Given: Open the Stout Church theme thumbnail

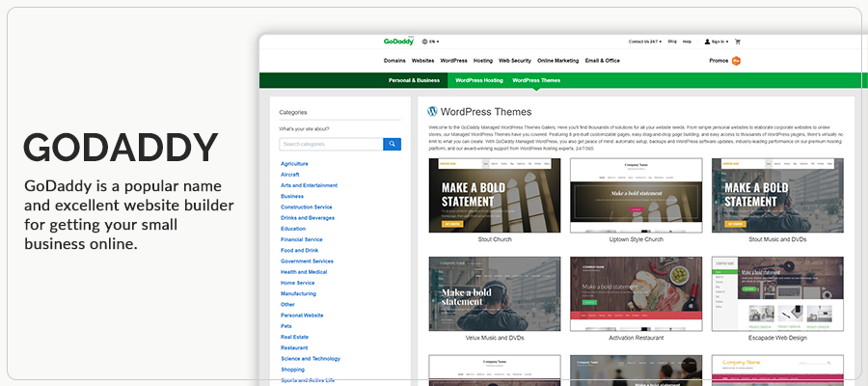Looking at the screenshot, I should [x=494, y=195].
